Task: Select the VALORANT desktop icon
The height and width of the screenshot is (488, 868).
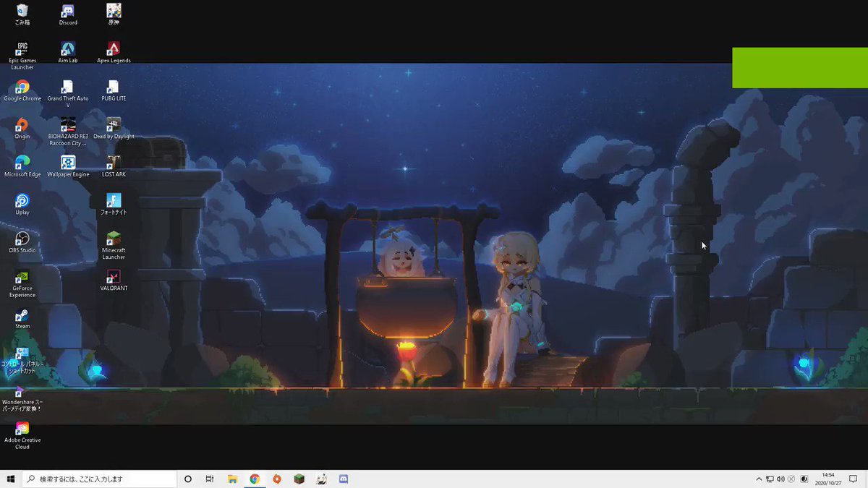Action: pyautogui.click(x=114, y=281)
